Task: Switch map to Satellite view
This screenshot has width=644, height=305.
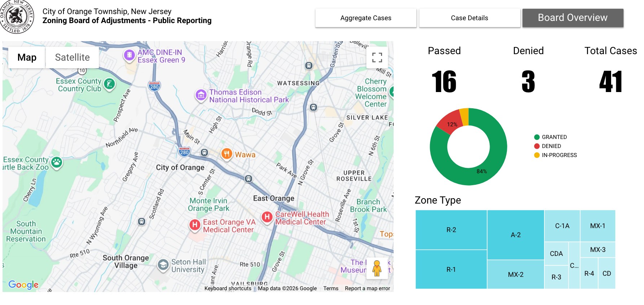Action: tap(72, 57)
